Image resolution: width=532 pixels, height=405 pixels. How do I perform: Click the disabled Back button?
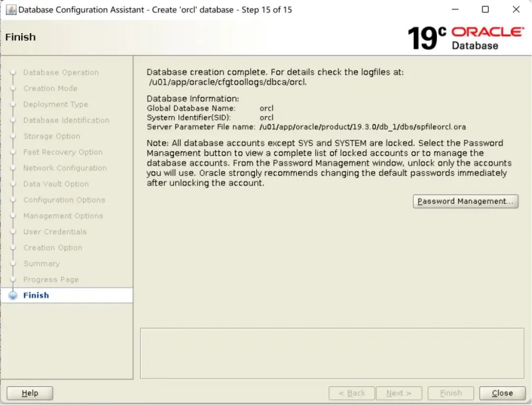coord(352,393)
